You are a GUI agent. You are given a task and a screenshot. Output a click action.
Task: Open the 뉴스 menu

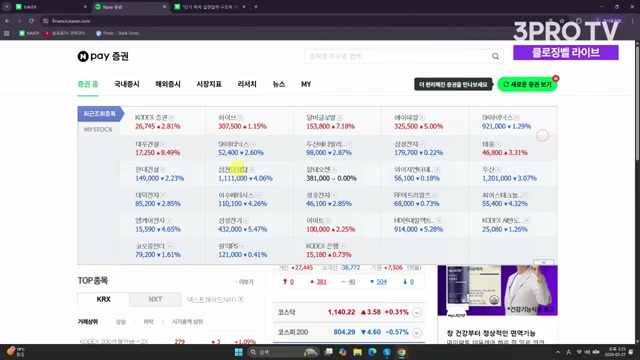point(279,84)
